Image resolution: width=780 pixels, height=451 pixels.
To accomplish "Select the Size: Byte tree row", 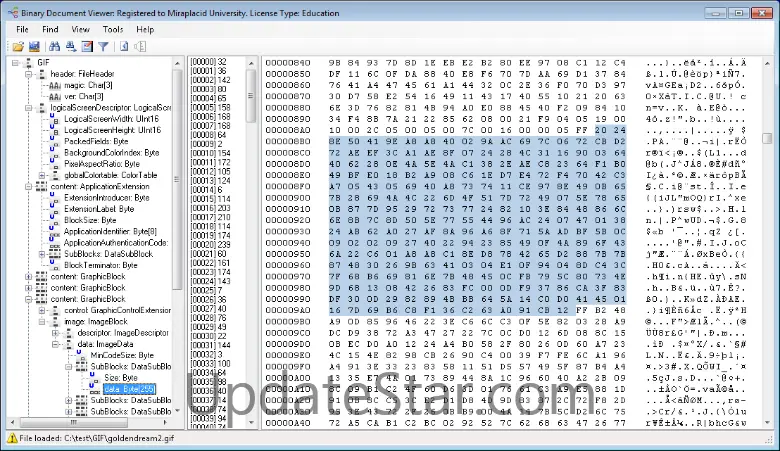I will [x=120, y=378].
